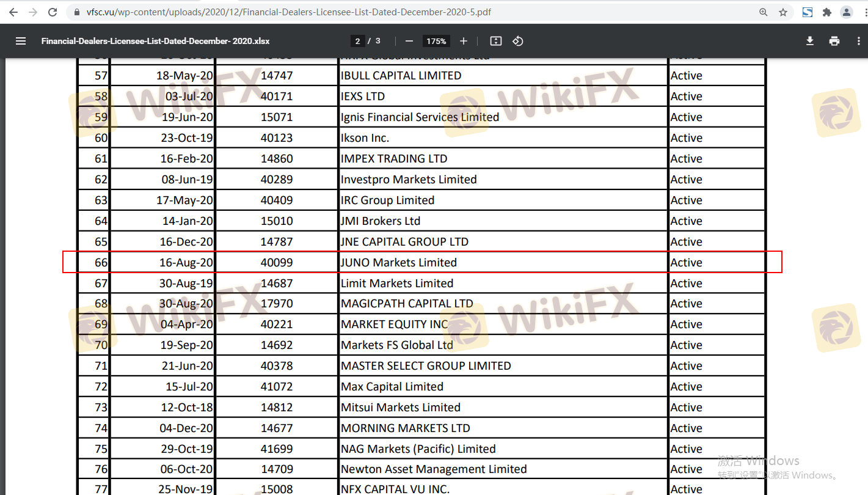Click the zoom out minus button
This screenshot has height=495, width=868.
(409, 41)
